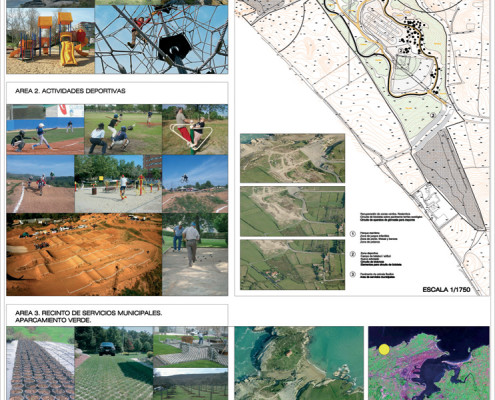The width and height of the screenshot is (495, 400).
Task: Select the baseball batter photo with blue wall
Action: [45, 129]
